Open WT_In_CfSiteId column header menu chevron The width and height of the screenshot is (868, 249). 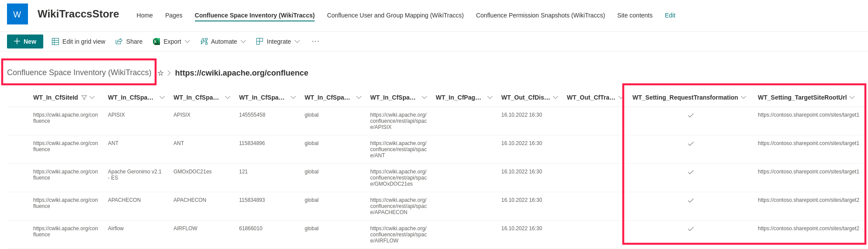coord(92,97)
